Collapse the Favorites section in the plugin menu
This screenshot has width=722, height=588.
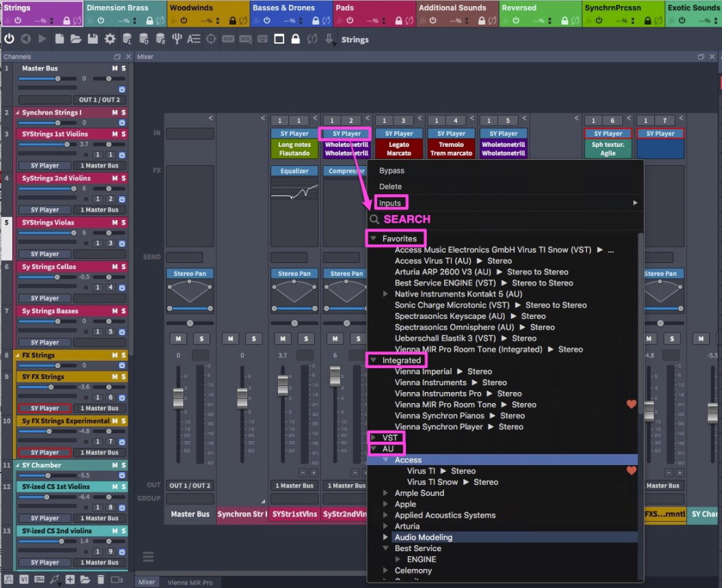(374, 238)
